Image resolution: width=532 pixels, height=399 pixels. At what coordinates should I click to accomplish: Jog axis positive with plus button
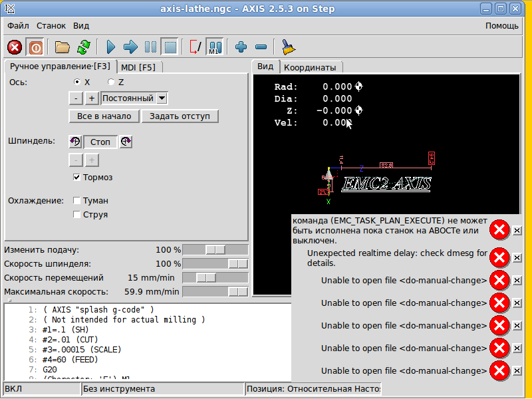[x=92, y=98]
